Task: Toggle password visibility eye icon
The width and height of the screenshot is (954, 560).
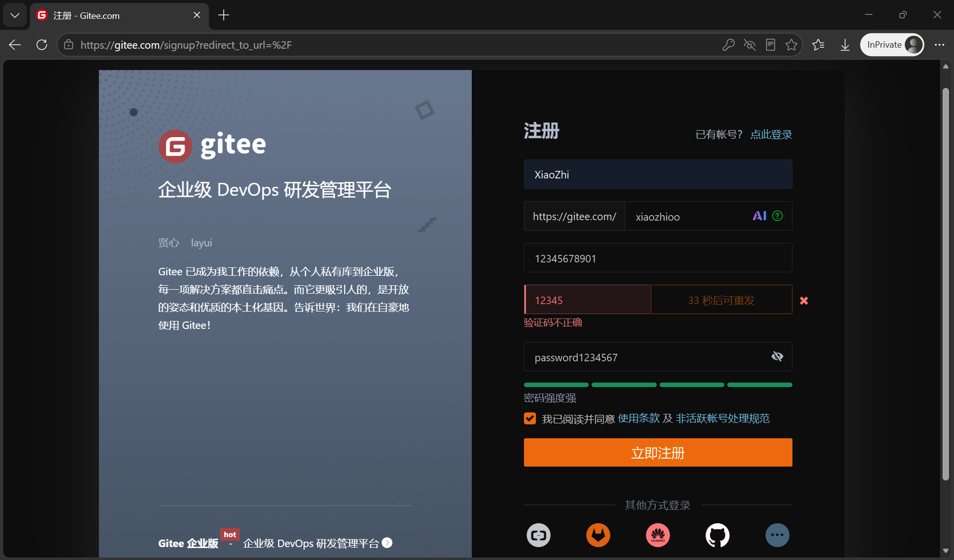Action: point(777,356)
